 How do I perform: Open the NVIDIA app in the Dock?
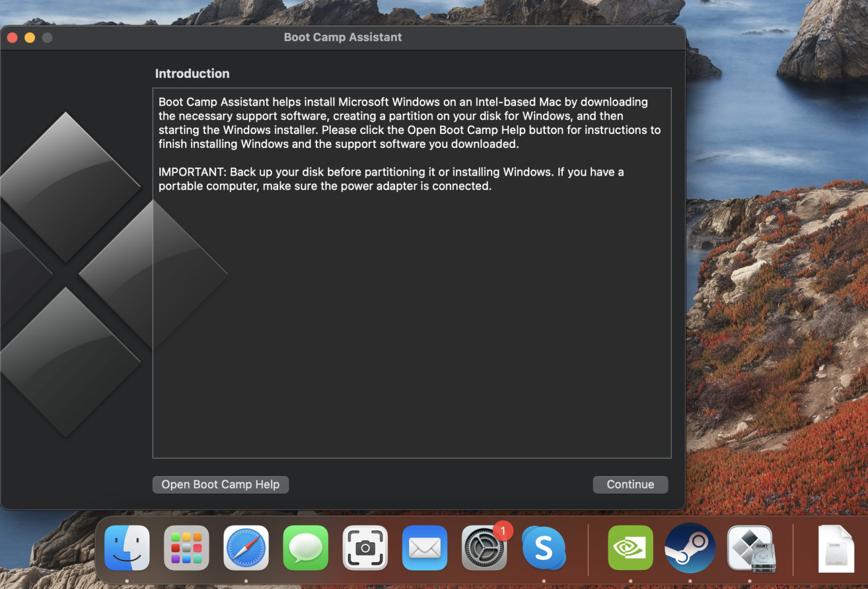tap(631, 548)
